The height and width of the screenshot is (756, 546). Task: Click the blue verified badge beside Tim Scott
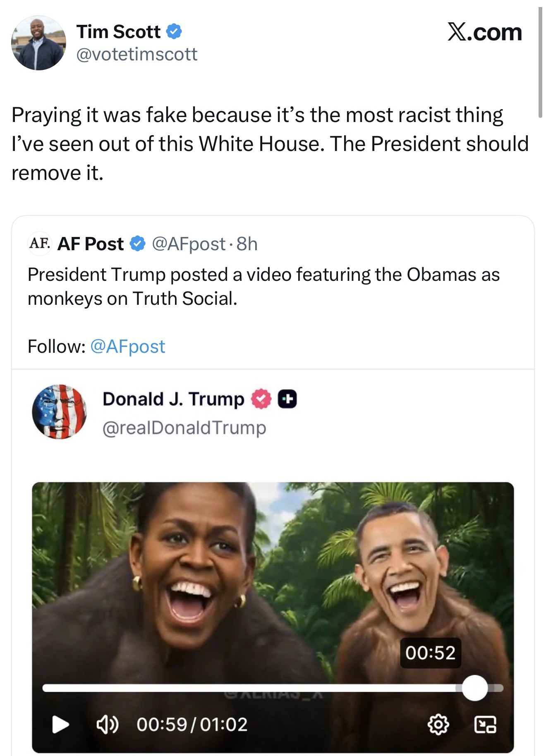tap(174, 32)
